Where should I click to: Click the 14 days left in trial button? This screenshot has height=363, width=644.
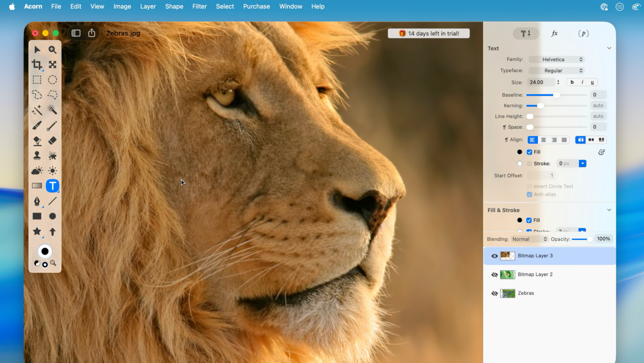point(428,33)
